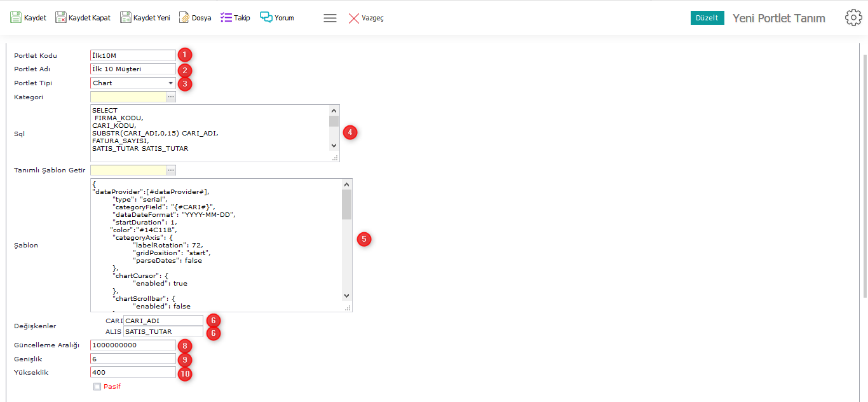Open the Portlet Tipi dropdown
Viewport: 868px width, 402px height.
170,83
